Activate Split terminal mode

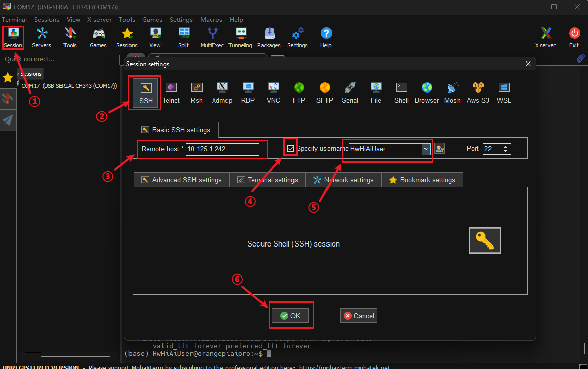point(184,38)
